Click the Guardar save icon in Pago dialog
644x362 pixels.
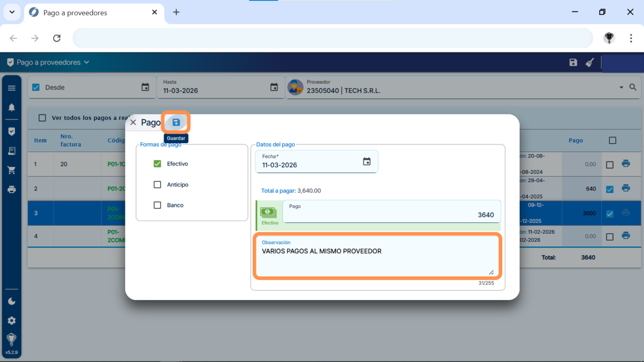pos(176,122)
